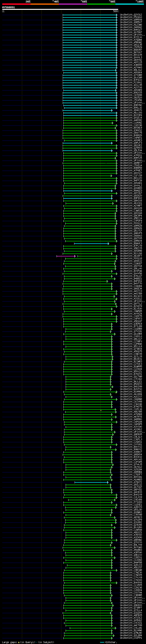Select hit label UniRef100_A7PDS1

(131, 156)
